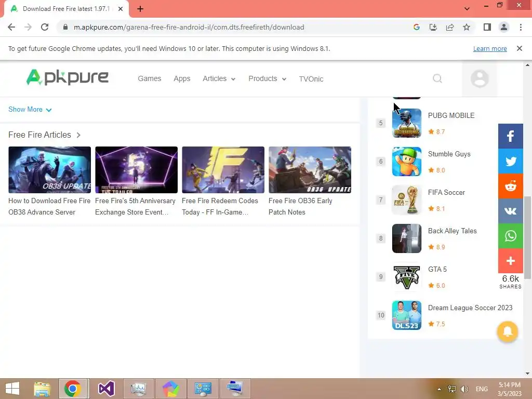
Task: Click Dream League Soccer 2023 title
Action: coord(470,308)
